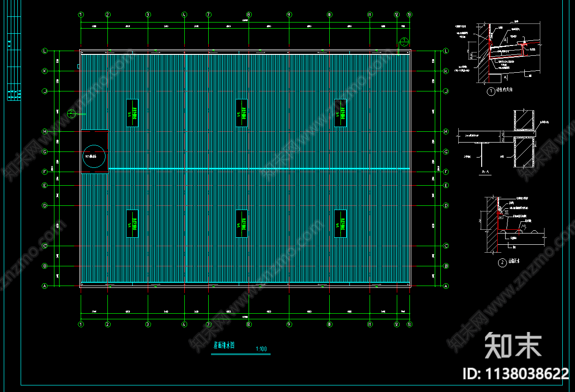Select axis bubble 7 in the top row
The image size is (575, 392).
click(x=209, y=15)
